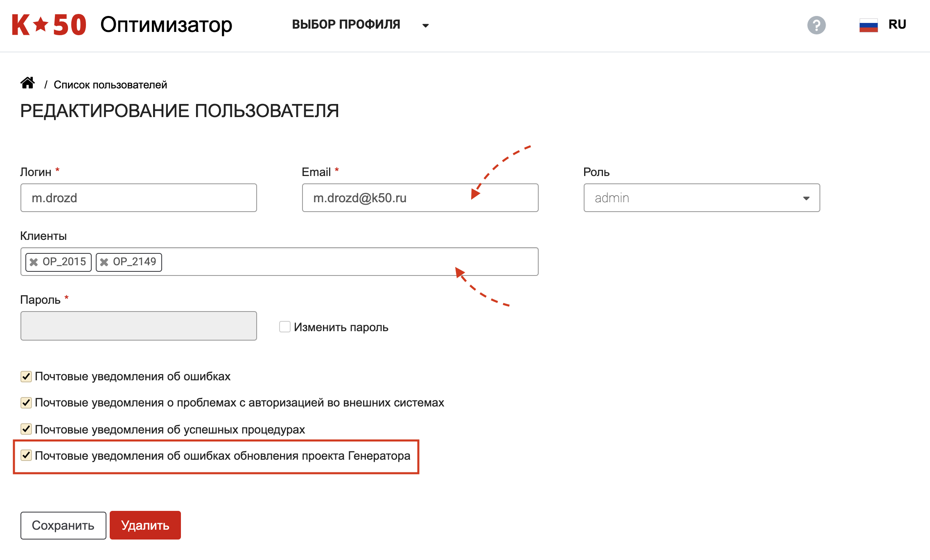Expand the Роль admin dropdown
Screen dimensions: 930x560
[702, 198]
